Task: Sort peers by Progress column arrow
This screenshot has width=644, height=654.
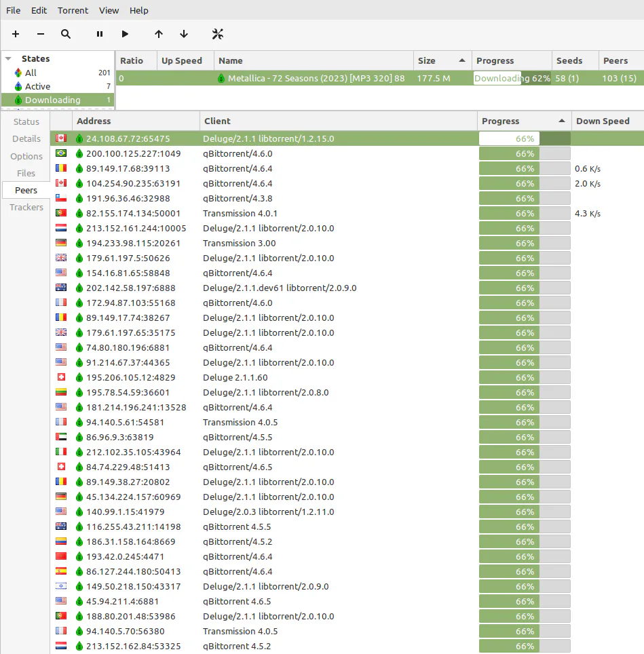Action: (x=562, y=121)
